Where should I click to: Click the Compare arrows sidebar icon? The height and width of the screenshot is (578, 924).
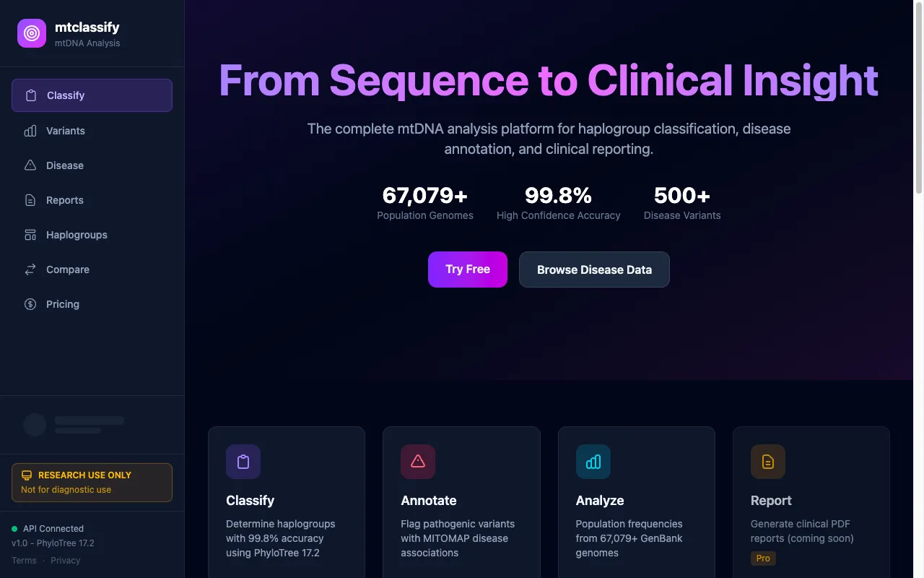(x=30, y=269)
